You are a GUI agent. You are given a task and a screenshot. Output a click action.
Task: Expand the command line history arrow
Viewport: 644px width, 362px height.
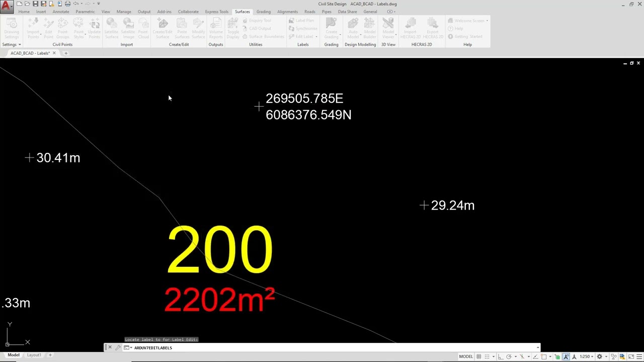[538, 347]
